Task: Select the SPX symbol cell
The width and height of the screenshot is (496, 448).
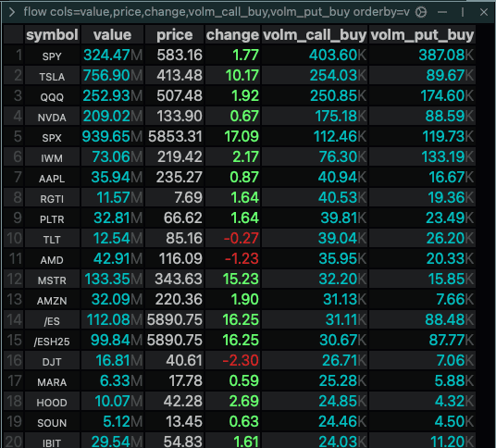Action: coord(52,137)
